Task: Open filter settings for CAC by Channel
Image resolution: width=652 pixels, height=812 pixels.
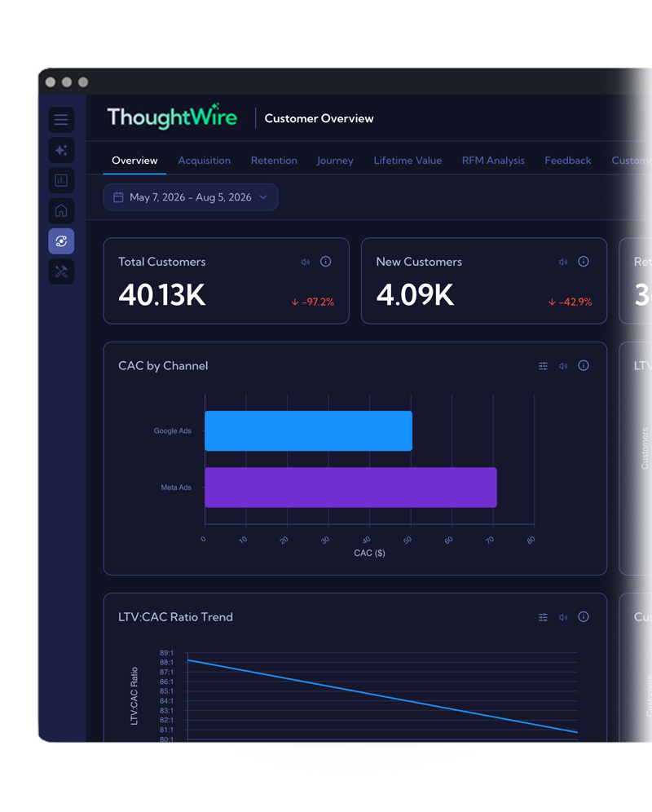Action: tap(544, 366)
